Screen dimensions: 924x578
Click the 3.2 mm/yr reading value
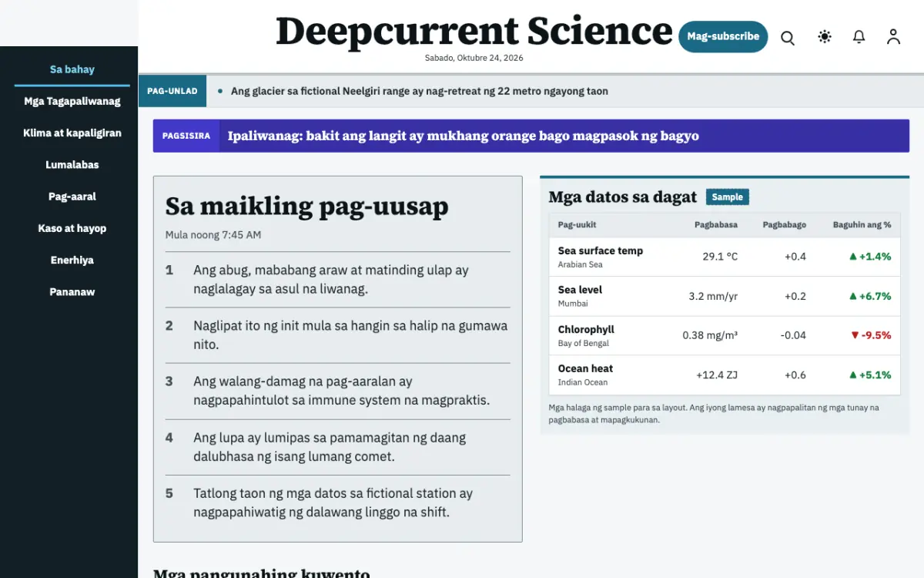click(x=713, y=296)
